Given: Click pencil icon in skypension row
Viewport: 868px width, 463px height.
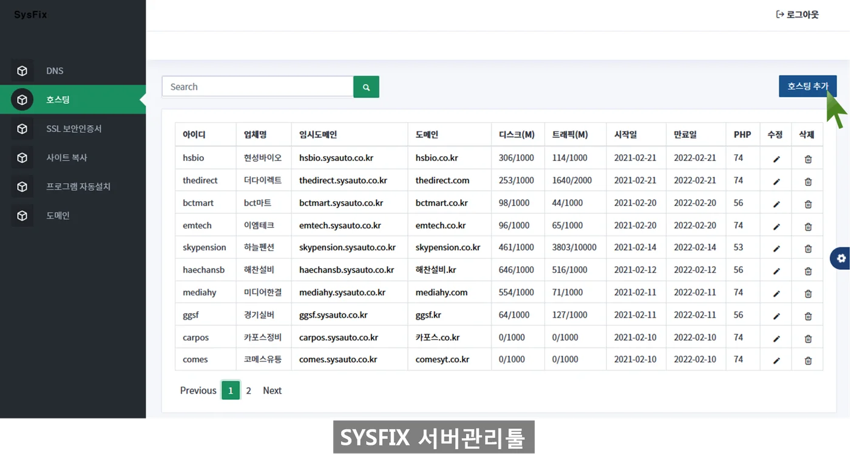Looking at the screenshot, I should point(776,249).
